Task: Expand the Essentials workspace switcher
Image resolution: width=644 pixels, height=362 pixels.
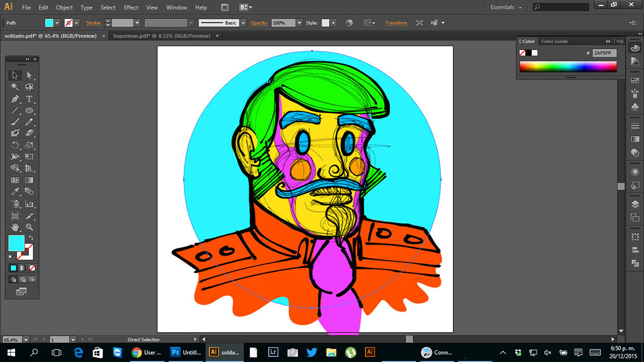Action: (x=505, y=7)
